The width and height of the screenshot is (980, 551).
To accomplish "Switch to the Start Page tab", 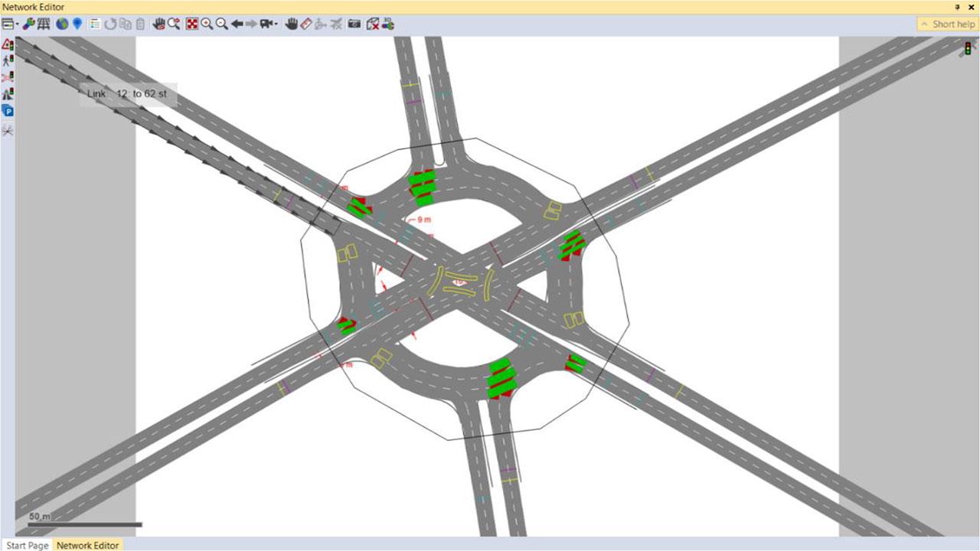I will click(27, 545).
